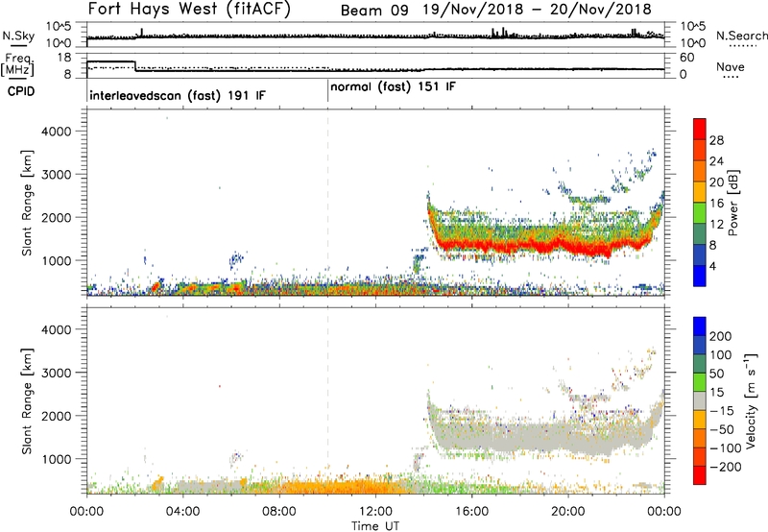Click the 'Power [dB]' color bar label

(732, 203)
